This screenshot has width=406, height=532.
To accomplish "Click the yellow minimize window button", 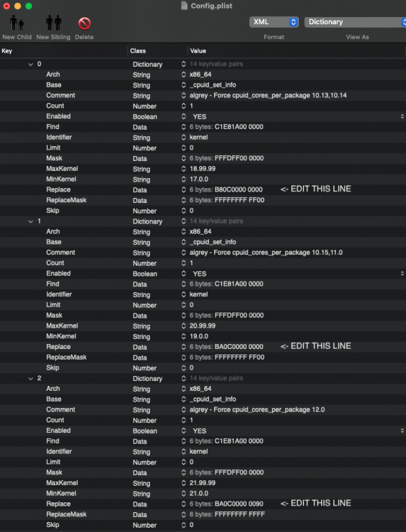I will [x=18, y=6].
